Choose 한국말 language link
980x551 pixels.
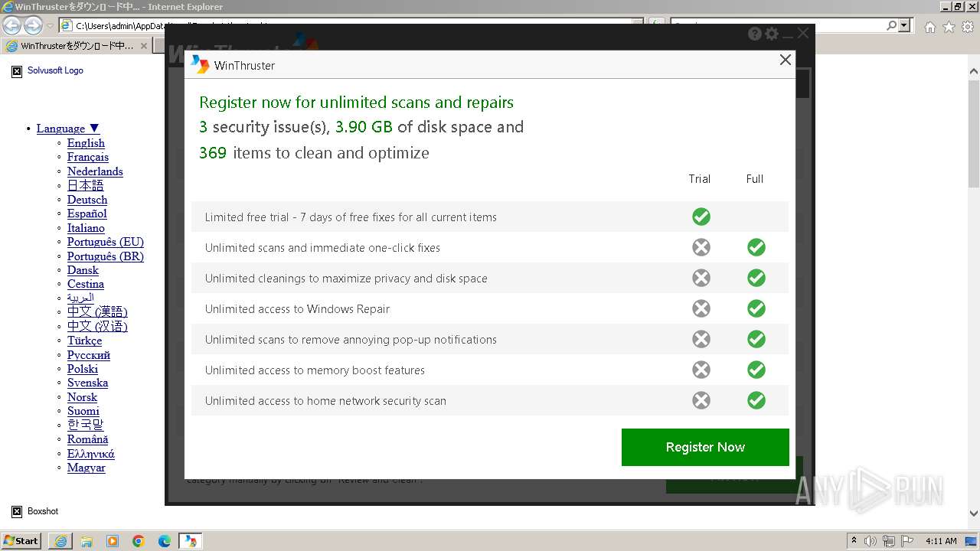click(85, 425)
